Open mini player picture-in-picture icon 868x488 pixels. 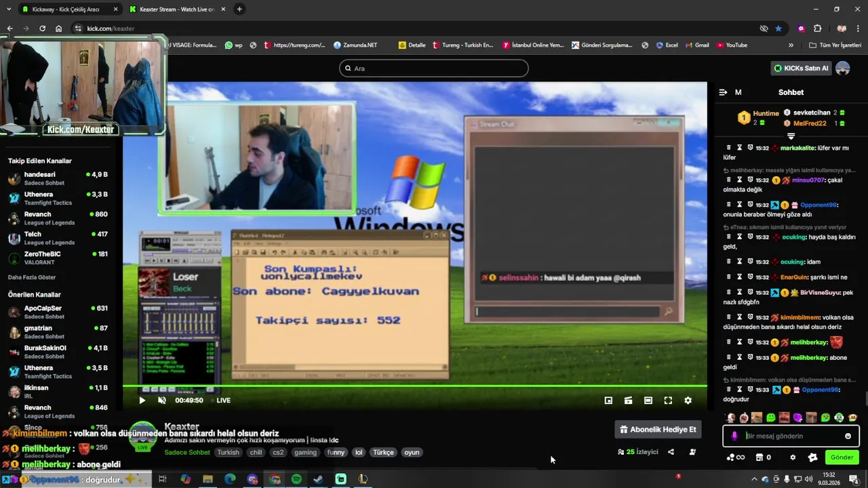[608, 401]
